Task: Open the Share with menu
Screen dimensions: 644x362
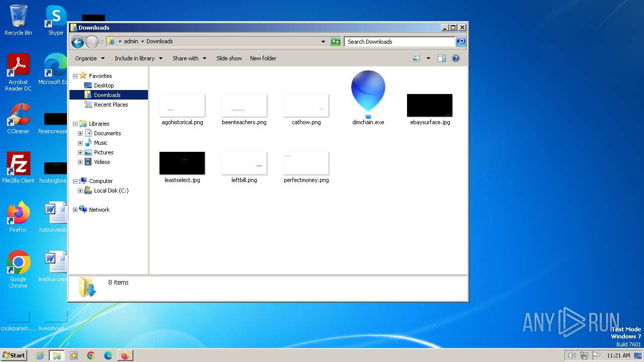Action: tap(189, 58)
